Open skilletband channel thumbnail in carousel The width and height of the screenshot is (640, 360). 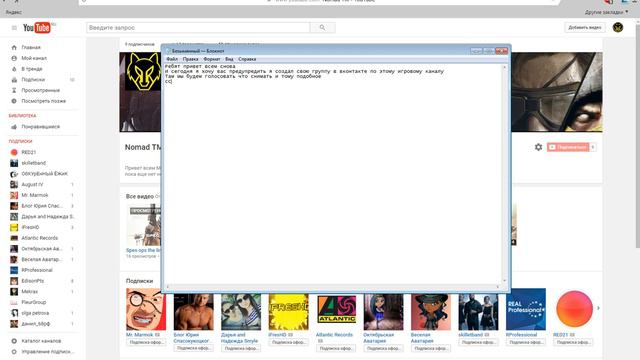[478, 311]
